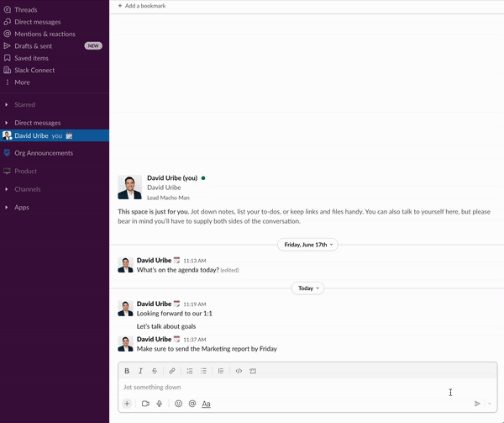Open the send options dropdown arrow

tap(489, 404)
